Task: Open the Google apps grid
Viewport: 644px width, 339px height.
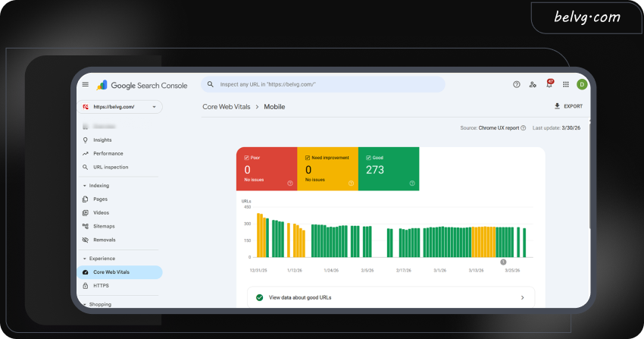Action: [565, 84]
